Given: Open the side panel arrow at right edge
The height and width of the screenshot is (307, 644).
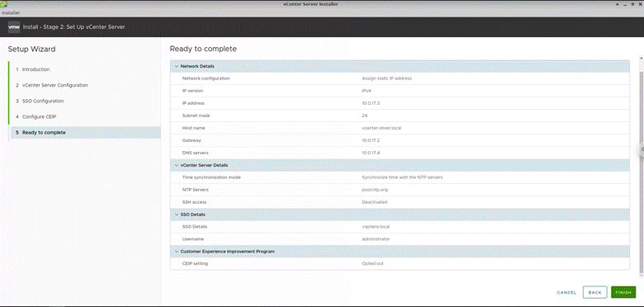Looking at the screenshot, I should coord(642,150).
